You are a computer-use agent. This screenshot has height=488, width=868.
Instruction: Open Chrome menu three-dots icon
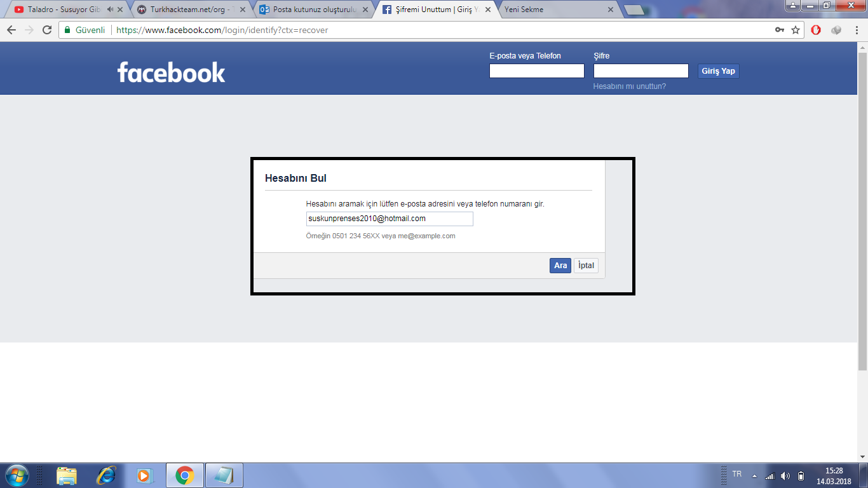855,30
